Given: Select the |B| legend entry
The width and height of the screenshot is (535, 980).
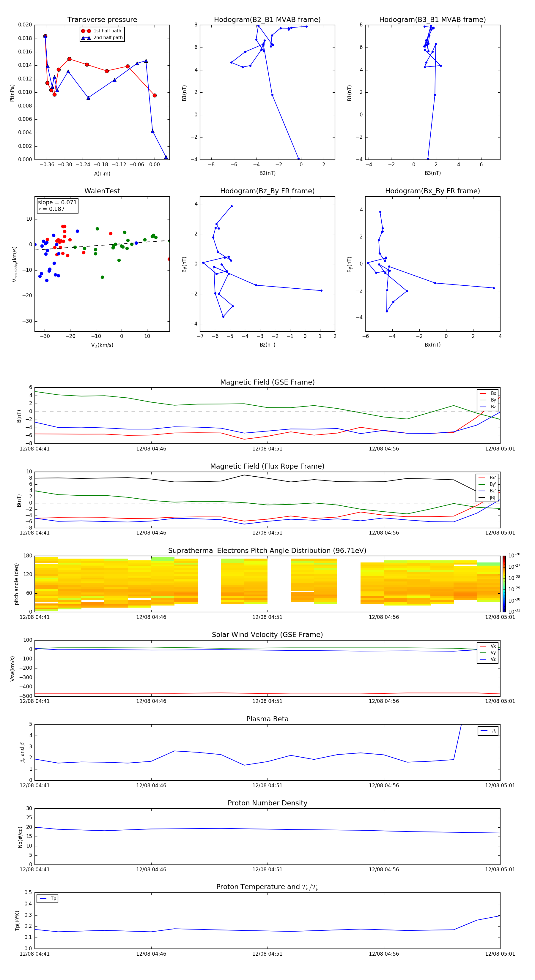Looking at the screenshot, I should [487, 498].
